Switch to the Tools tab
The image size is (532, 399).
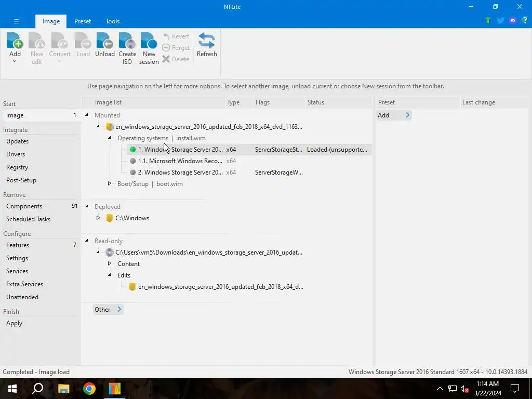click(112, 21)
